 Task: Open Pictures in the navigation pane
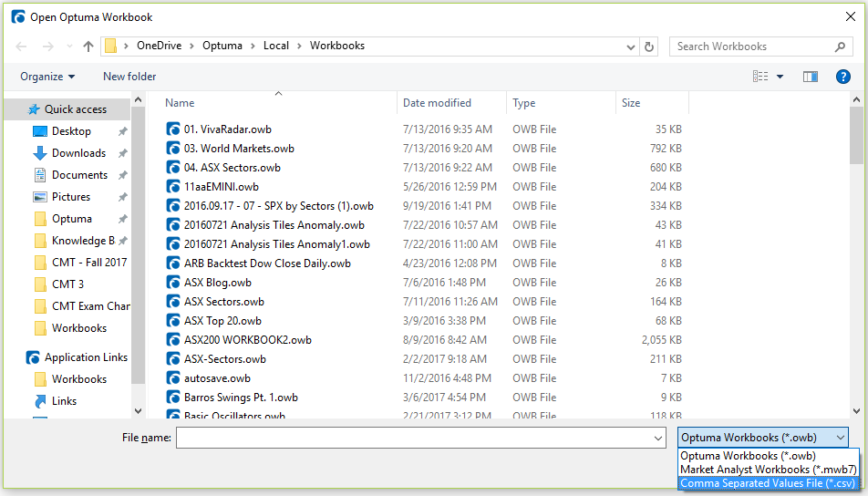click(71, 197)
